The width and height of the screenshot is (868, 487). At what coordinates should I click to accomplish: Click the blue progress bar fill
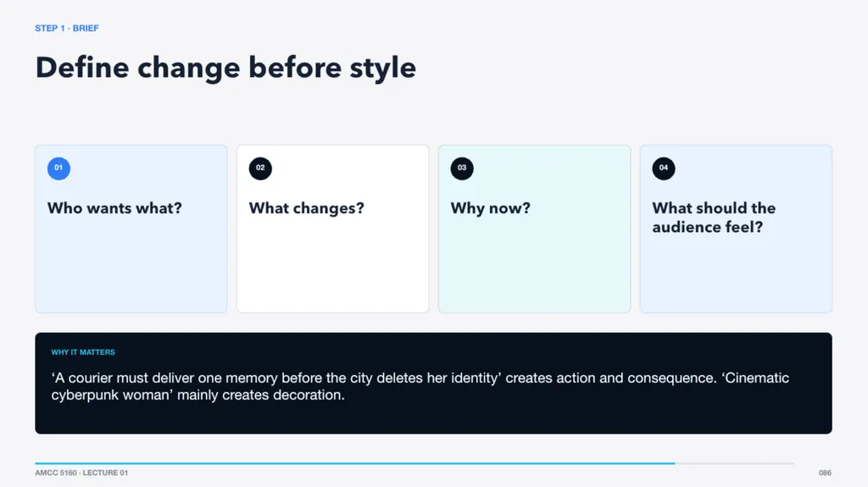[x=355, y=463]
